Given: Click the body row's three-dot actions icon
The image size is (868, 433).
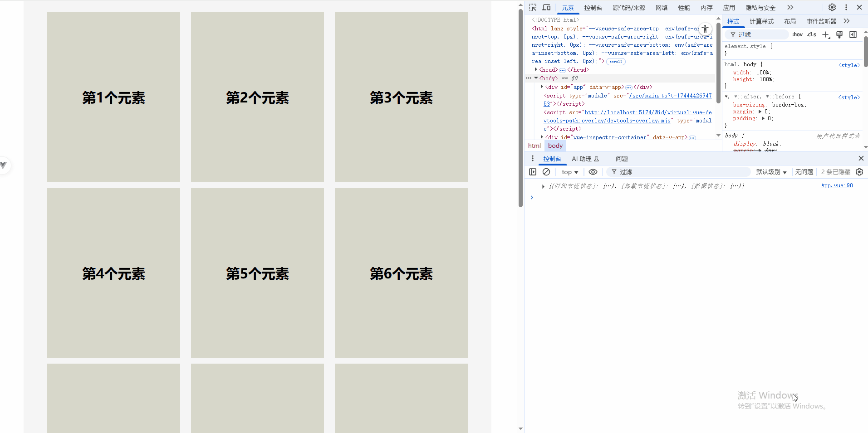Looking at the screenshot, I should point(529,78).
